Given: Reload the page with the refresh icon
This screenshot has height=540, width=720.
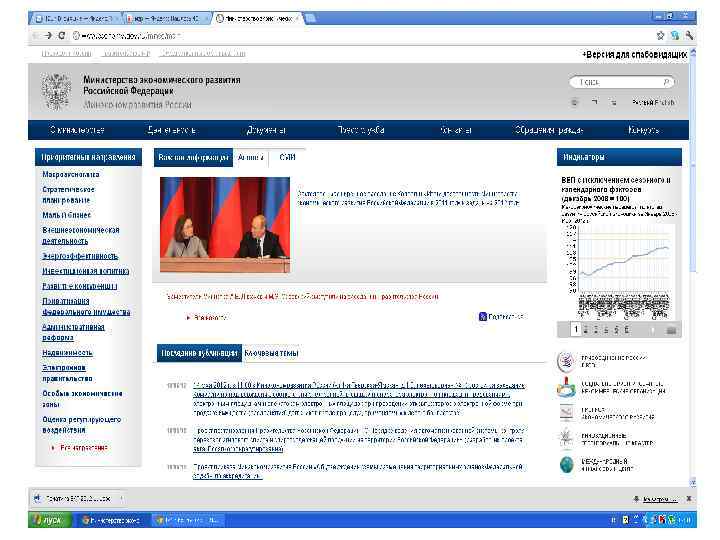Looking at the screenshot, I should (x=62, y=35).
